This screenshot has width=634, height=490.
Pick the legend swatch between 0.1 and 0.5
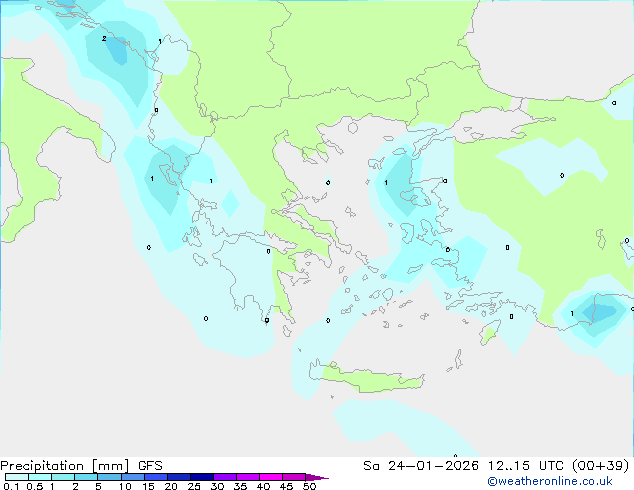coord(17,477)
